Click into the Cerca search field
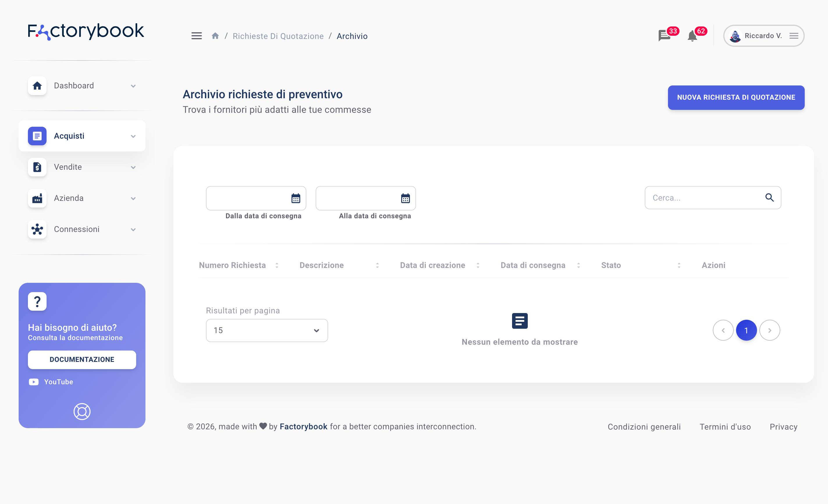 pyautogui.click(x=704, y=198)
